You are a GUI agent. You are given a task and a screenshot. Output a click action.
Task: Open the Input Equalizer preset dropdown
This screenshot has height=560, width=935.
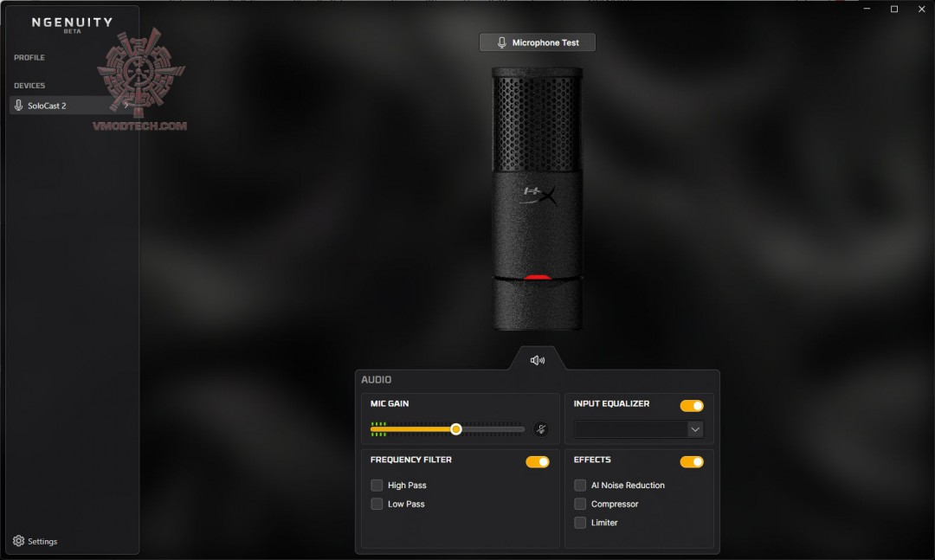click(693, 428)
